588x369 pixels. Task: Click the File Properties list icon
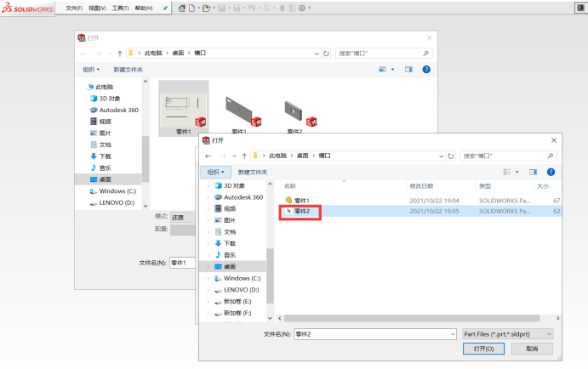click(x=292, y=8)
